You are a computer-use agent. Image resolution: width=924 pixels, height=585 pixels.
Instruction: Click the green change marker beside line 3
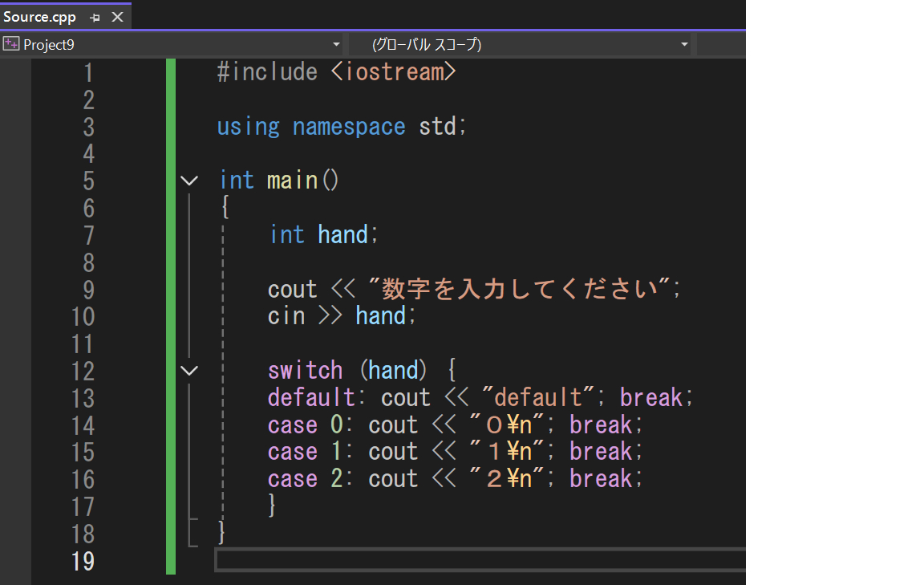click(171, 127)
